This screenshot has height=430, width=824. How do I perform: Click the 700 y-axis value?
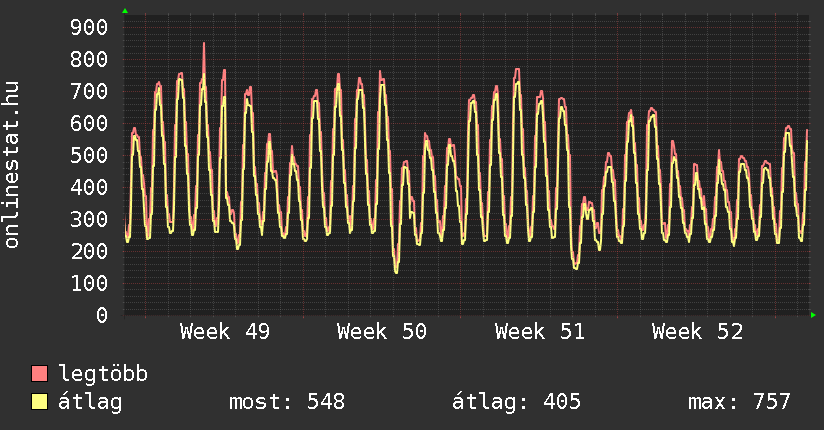[88, 91]
